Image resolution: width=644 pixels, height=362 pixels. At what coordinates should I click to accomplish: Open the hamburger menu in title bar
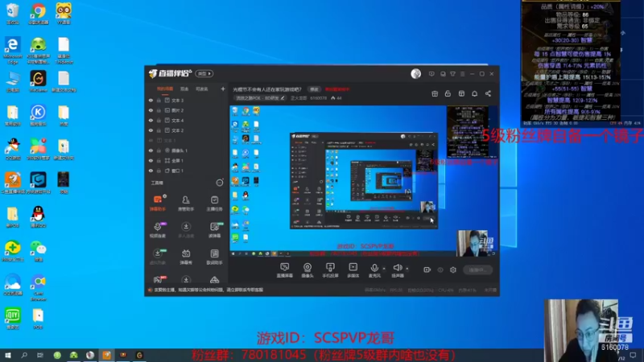pyautogui.click(x=462, y=74)
